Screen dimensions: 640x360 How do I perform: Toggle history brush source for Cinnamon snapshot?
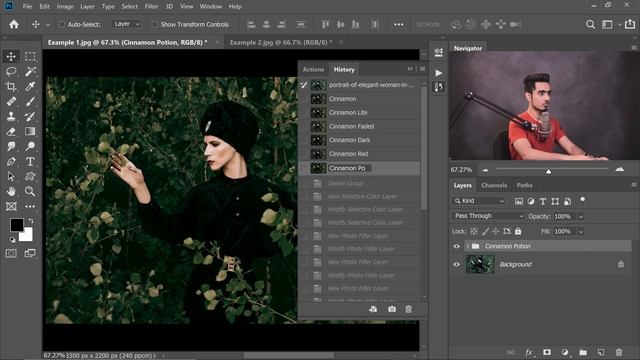pyautogui.click(x=304, y=99)
